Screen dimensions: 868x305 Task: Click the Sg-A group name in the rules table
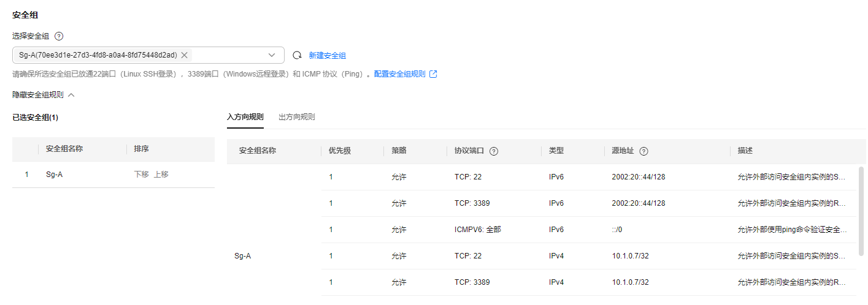click(x=243, y=256)
